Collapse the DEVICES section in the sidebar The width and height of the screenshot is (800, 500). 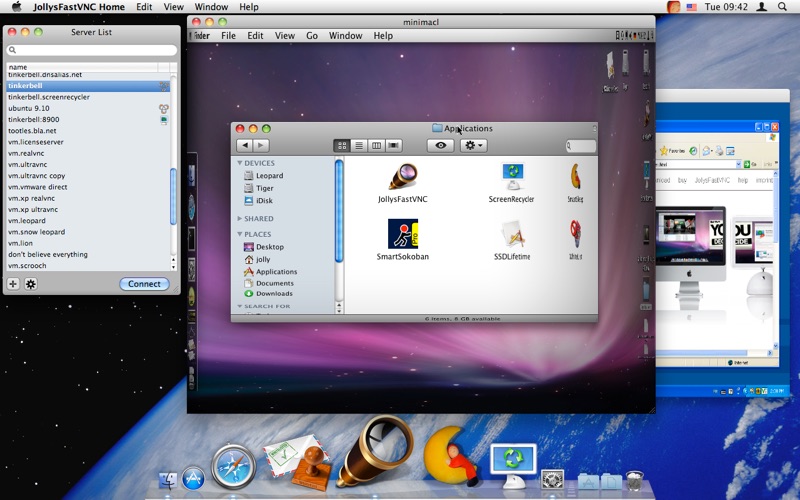tap(240, 163)
